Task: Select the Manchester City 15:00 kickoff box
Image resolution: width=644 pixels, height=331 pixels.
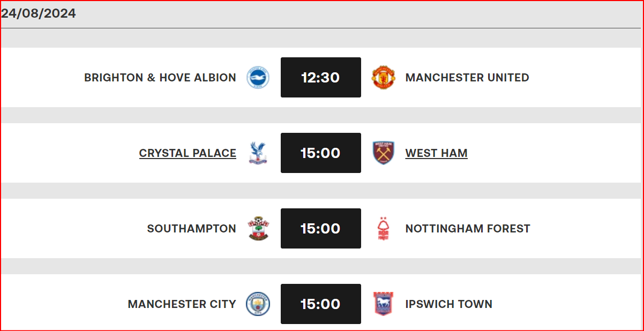Action: coord(321,304)
